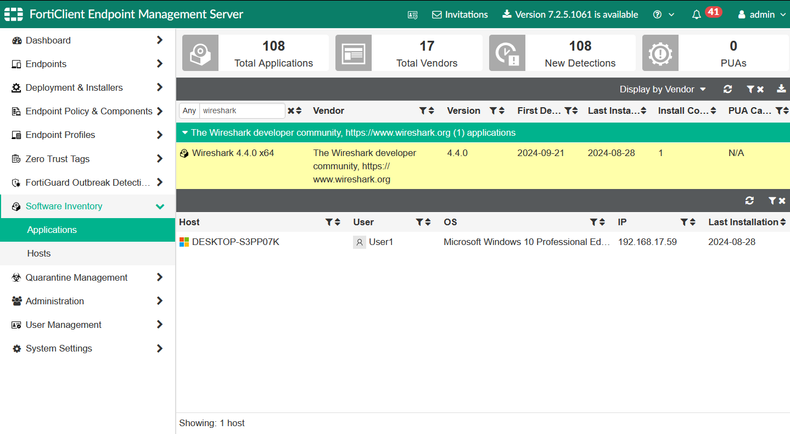Click the Quarantine Management chevron arrow
This screenshot has height=434, width=790.
click(160, 277)
